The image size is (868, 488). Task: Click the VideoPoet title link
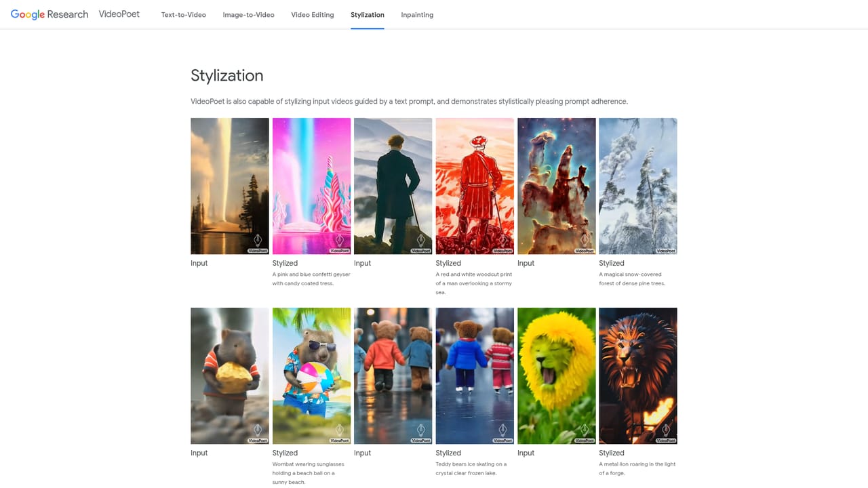[x=119, y=14]
